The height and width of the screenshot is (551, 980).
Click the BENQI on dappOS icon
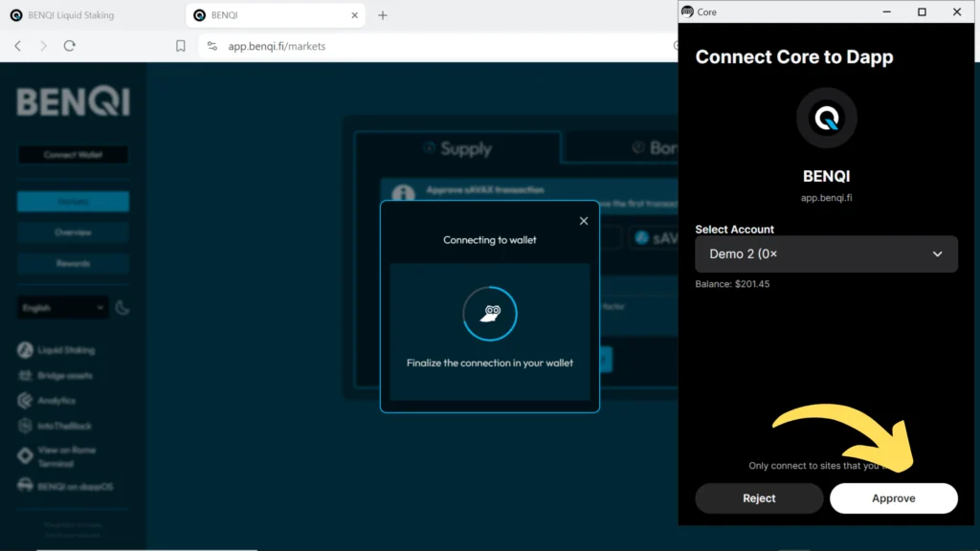pyautogui.click(x=25, y=486)
